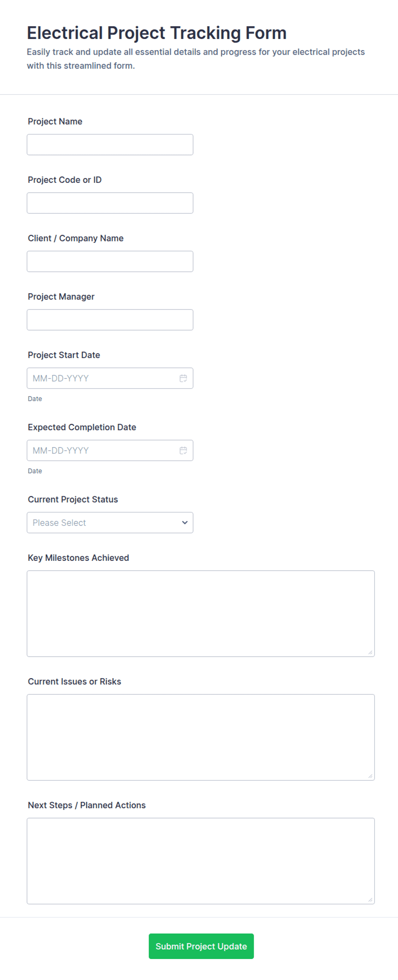Viewport: 398px width, 980px height.
Task: Click the Electrical Project Tracking Form heading
Action: (157, 33)
